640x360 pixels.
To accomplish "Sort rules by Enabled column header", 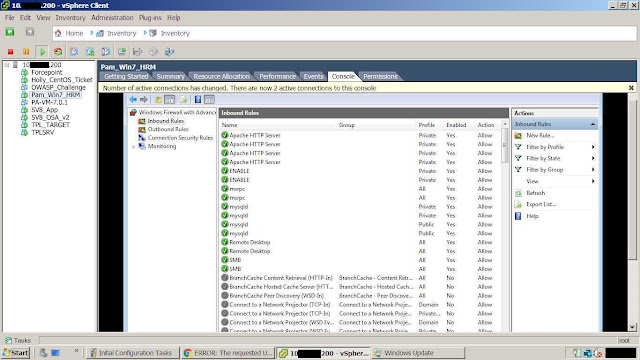I will (456, 125).
